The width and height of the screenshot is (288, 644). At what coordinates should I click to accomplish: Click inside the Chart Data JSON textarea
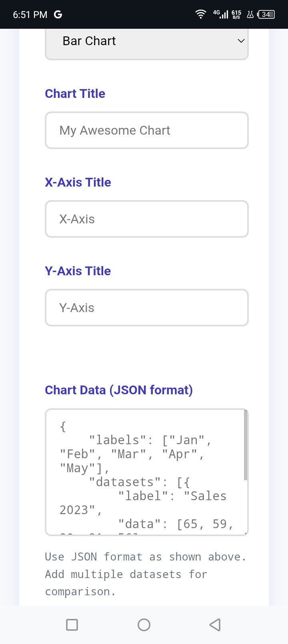[x=147, y=472]
